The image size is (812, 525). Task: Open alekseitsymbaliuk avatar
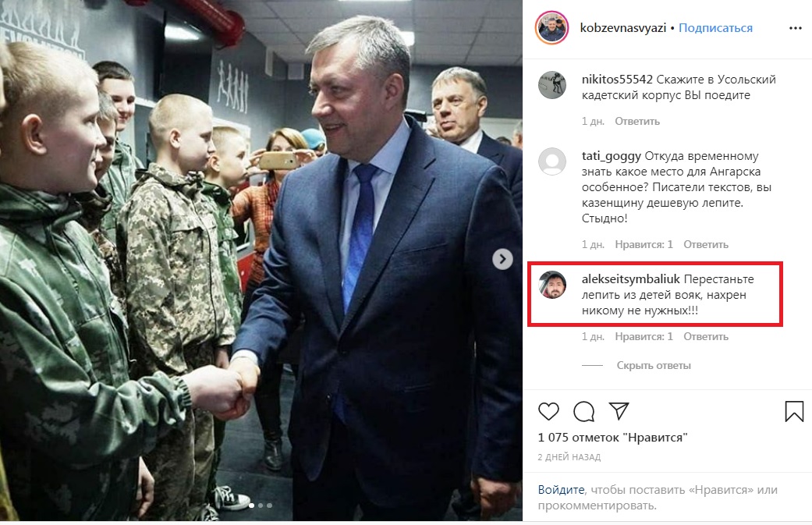(x=552, y=285)
